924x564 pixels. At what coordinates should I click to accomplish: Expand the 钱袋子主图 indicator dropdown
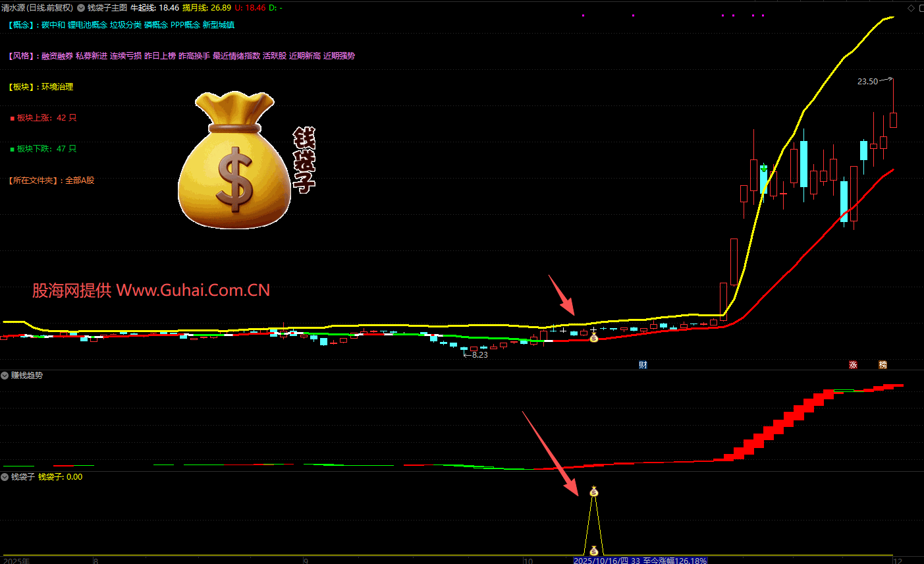coord(81,8)
